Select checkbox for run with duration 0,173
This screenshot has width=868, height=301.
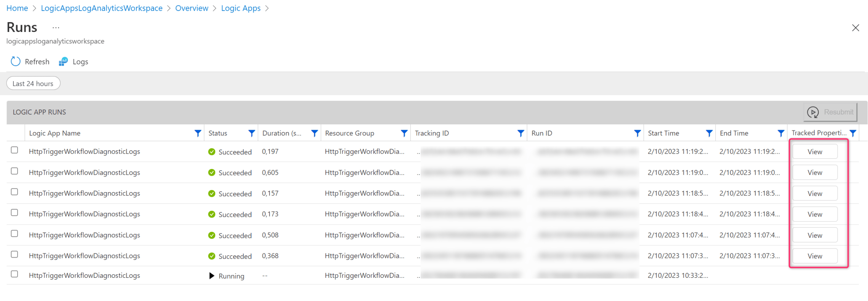click(14, 213)
